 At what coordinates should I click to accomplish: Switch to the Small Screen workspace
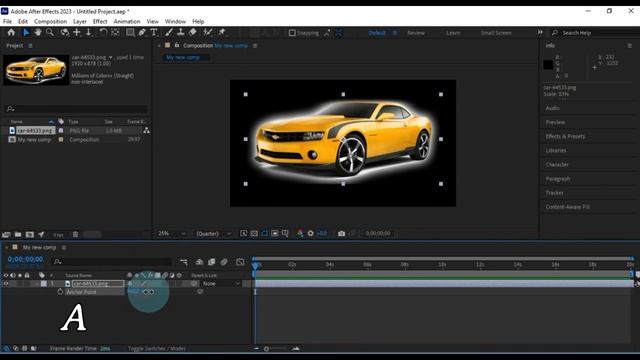point(496,33)
